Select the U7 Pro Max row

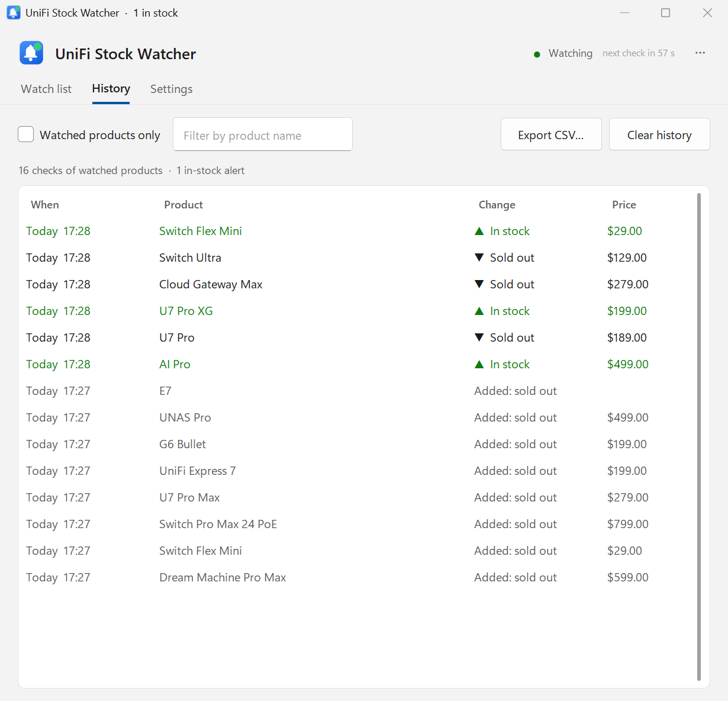(x=357, y=497)
